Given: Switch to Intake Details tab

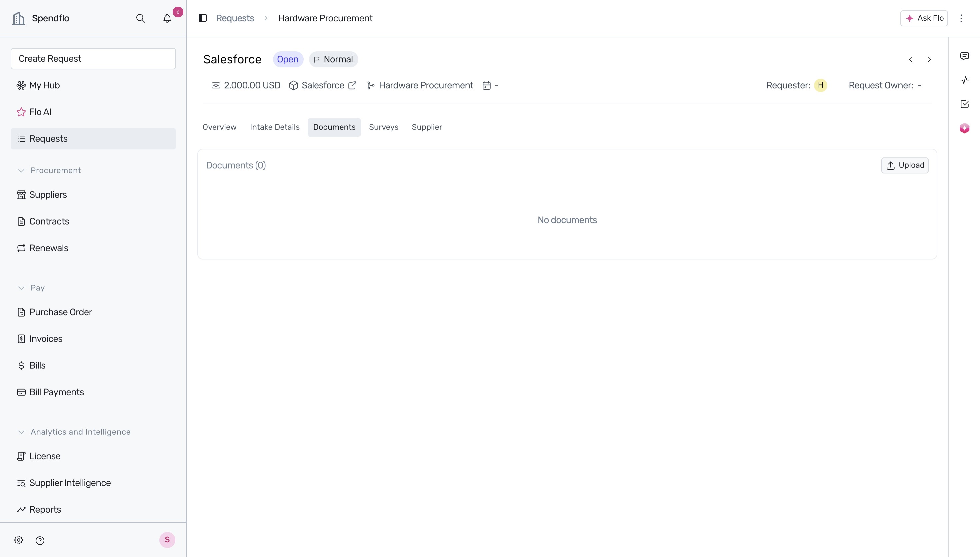Looking at the screenshot, I should tap(275, 127).
